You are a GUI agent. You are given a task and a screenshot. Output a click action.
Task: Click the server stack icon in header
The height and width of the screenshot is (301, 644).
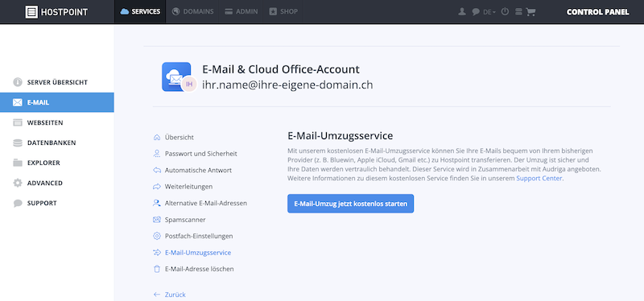(x=518, y=12)
